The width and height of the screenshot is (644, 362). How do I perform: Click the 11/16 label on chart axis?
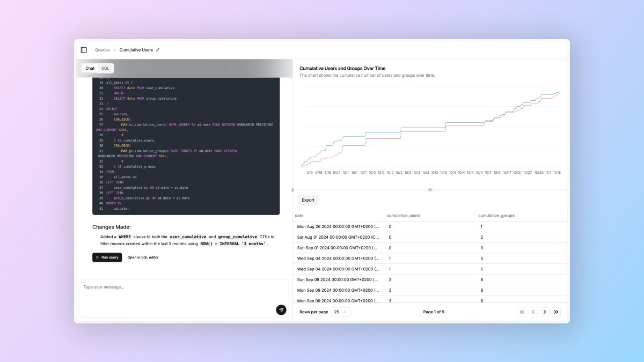(x=557, y=173)
